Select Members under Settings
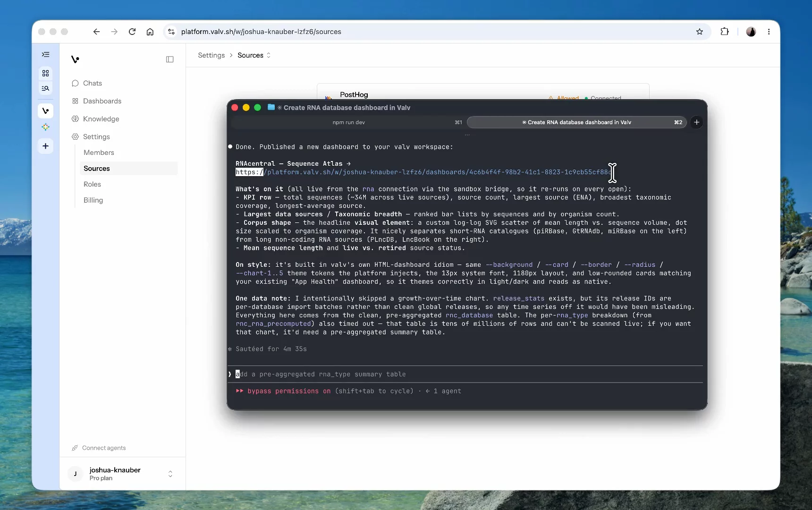 point(99,153)
